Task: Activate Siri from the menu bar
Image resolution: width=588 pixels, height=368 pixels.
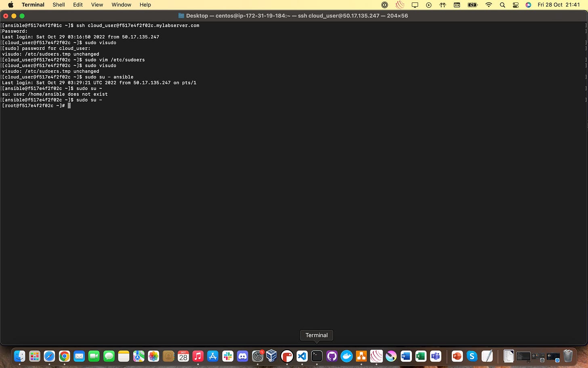Action: click(528, 5)
